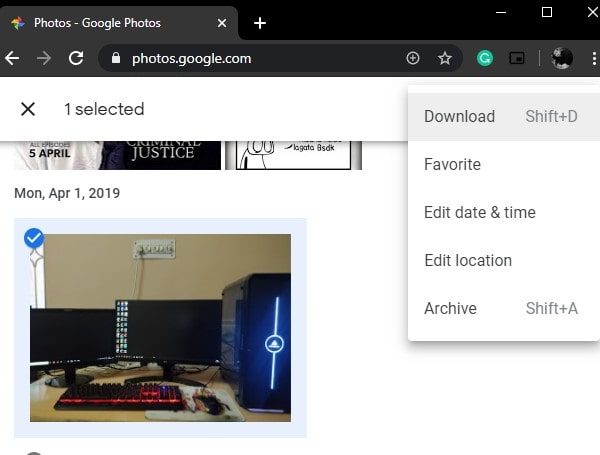Open the desktop computer setup photo
Screen dimensions: 600x455
tap(160, 328)
